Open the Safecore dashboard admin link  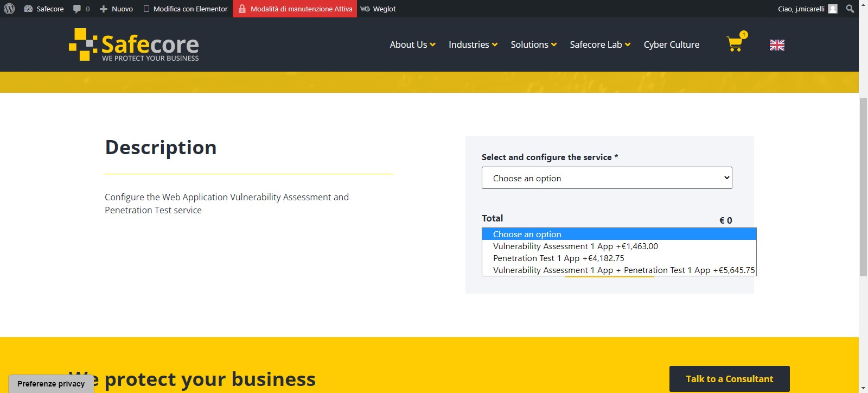tap(44, 9)
